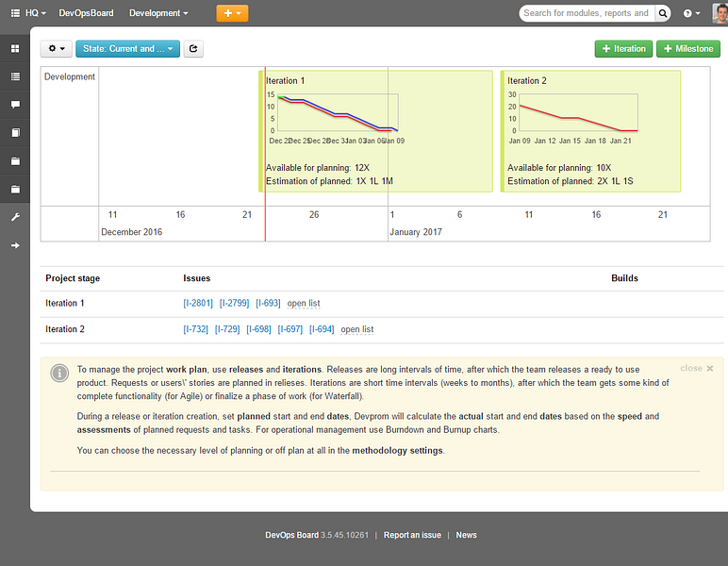Open the dashboard grid icon in sidebar
The width and height of the screenshot is (728, 566).
[15, 49]
